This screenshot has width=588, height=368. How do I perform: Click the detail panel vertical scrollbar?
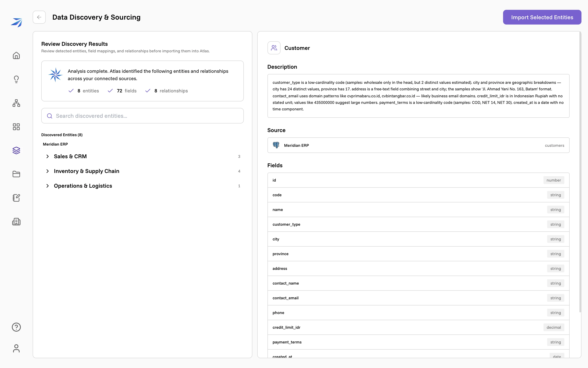(x=580, y=172)
